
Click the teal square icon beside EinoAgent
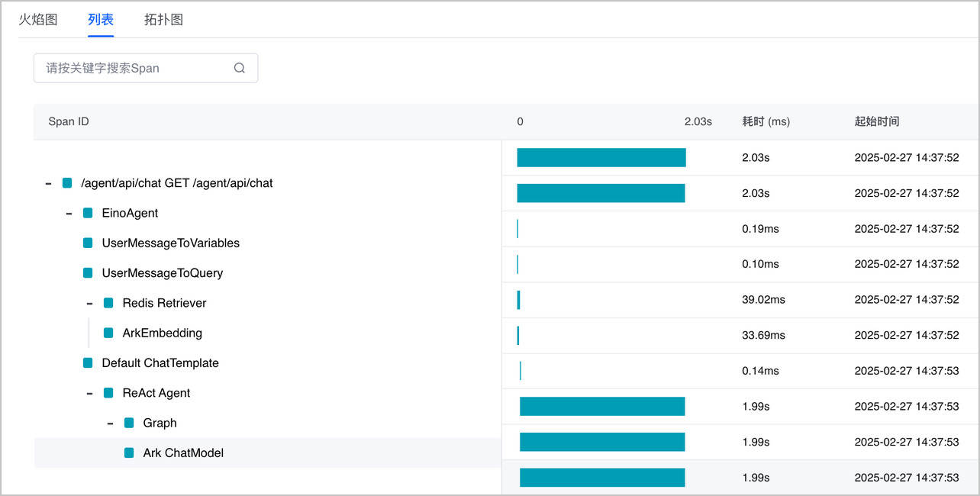point(88,213)
